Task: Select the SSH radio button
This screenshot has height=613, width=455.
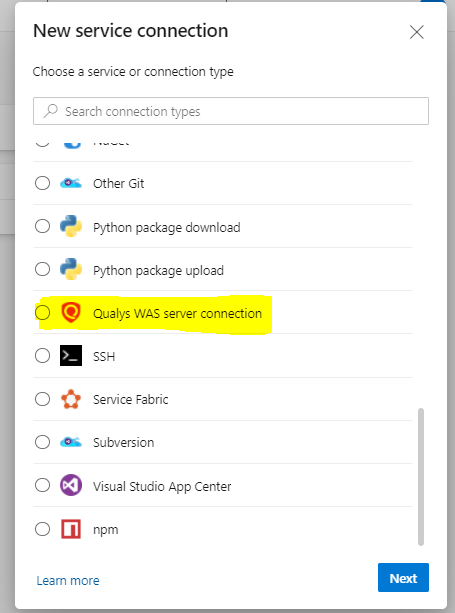Action: 42,356
